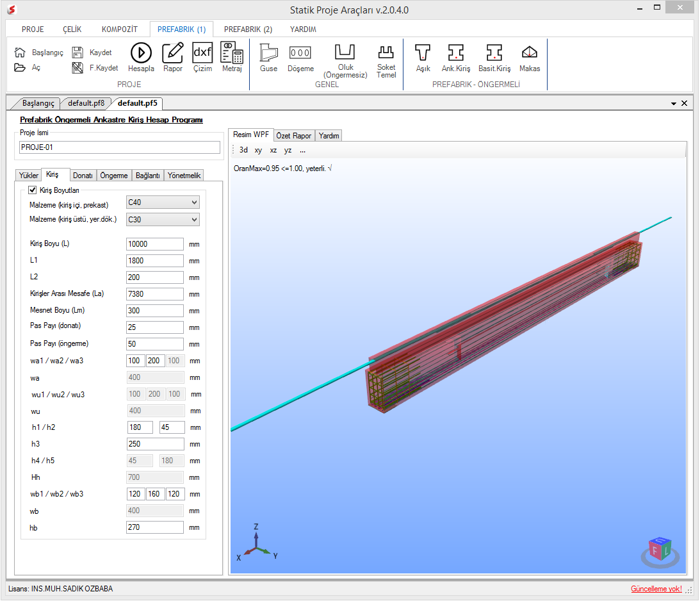This screenshot has height=601, width=700.
Task: Click the application logo icon
Action: coord(12,10)
